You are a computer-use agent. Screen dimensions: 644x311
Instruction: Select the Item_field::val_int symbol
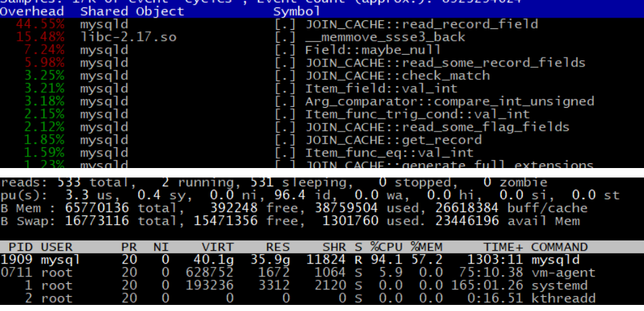click(381, 89)
